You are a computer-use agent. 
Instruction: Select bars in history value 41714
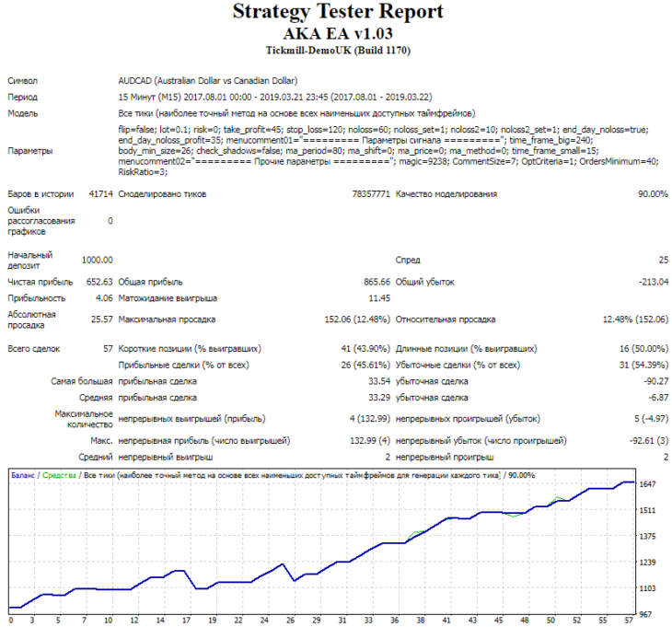100,194
